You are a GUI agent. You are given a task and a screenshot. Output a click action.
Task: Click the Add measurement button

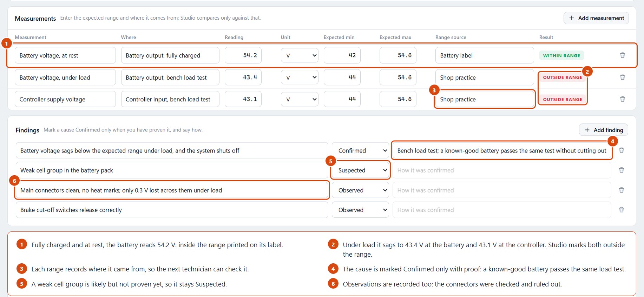(596, 18)
